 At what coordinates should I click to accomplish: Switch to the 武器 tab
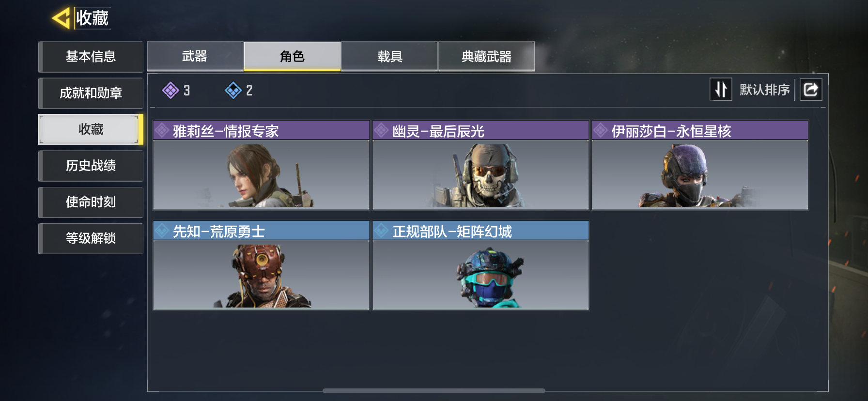point(195,56)
